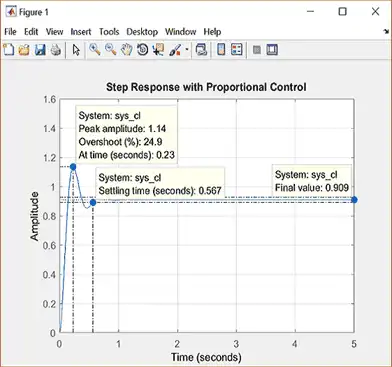The width and height of the screenshot is (392, 367).
Task: Activate the Zoom Out magnifier tool
Action: 111,50
